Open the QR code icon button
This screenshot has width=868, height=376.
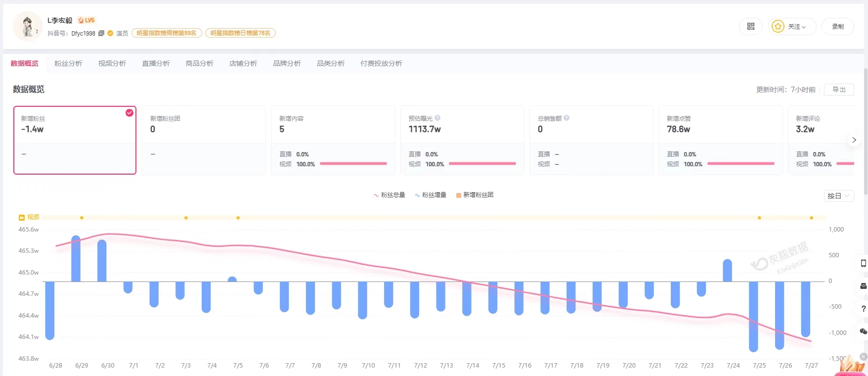point(751,27)
